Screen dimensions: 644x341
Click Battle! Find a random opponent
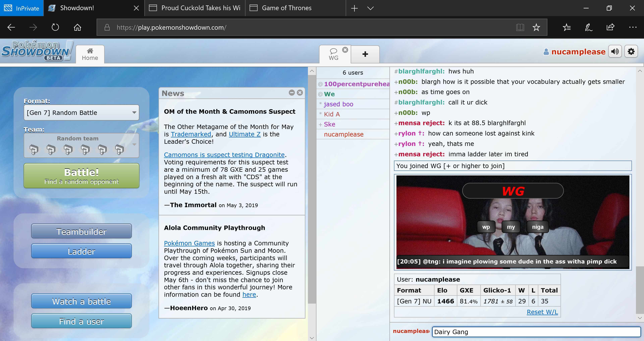(81, 176)
